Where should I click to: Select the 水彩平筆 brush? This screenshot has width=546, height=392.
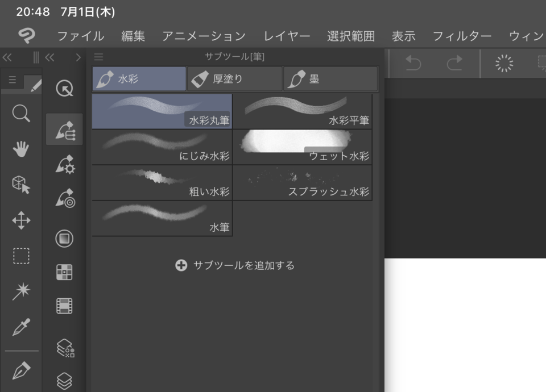pos(303,110)
